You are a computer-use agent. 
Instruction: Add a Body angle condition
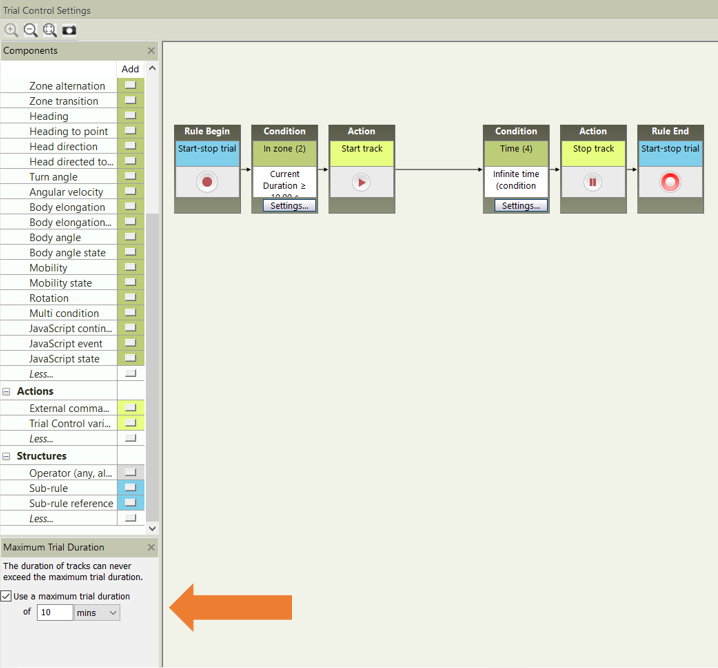131,237
